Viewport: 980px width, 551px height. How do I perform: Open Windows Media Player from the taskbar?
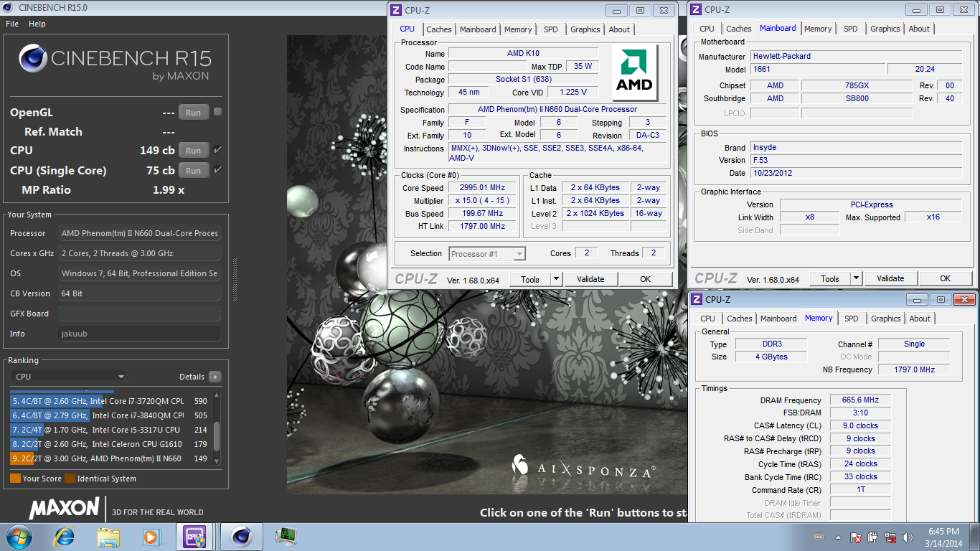(151, 537)
